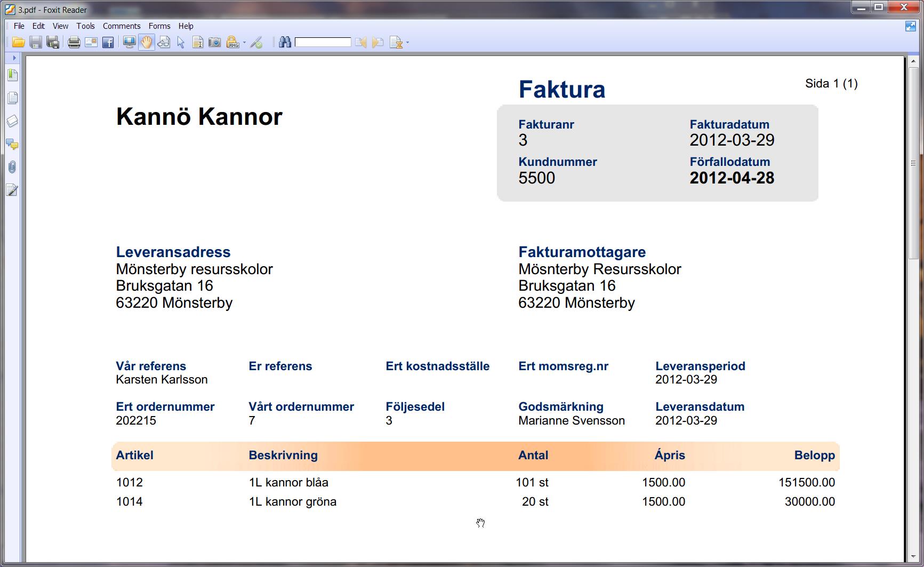Open the Pages thumbnails panel
This screenshot has height=567, width=924.
(12, 98)
